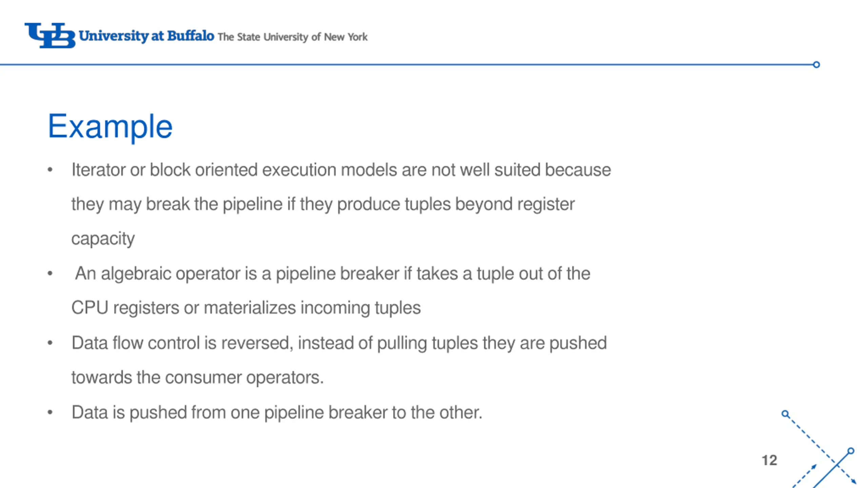The width and height of the screenshot is (868, 488).
Task: Click the UB interlocking logo icon
Action: coord(50,35)
